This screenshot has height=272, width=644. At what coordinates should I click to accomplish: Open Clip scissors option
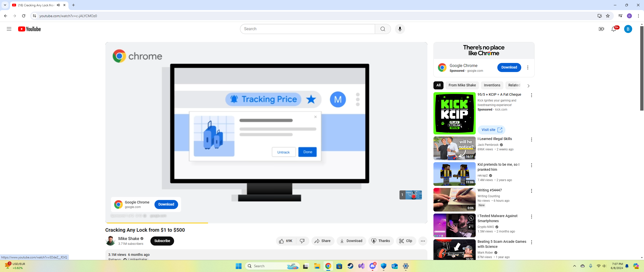[406, 241]
